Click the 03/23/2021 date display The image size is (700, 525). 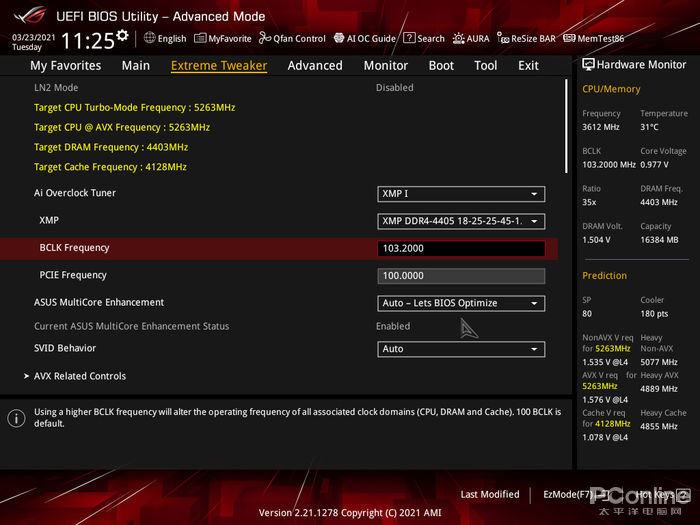pyautogui.click(x=33, y=38)
